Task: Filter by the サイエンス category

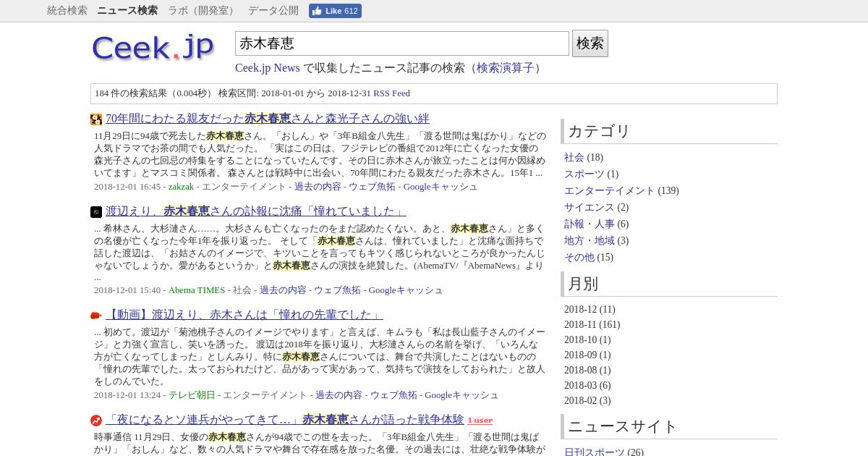Action: click(x=590, y=208)
